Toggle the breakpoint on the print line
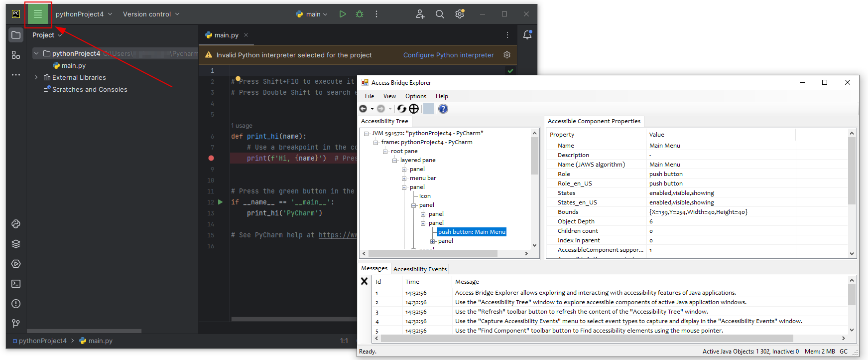Viewport: 868px width, 360px height. click(211, 158)
